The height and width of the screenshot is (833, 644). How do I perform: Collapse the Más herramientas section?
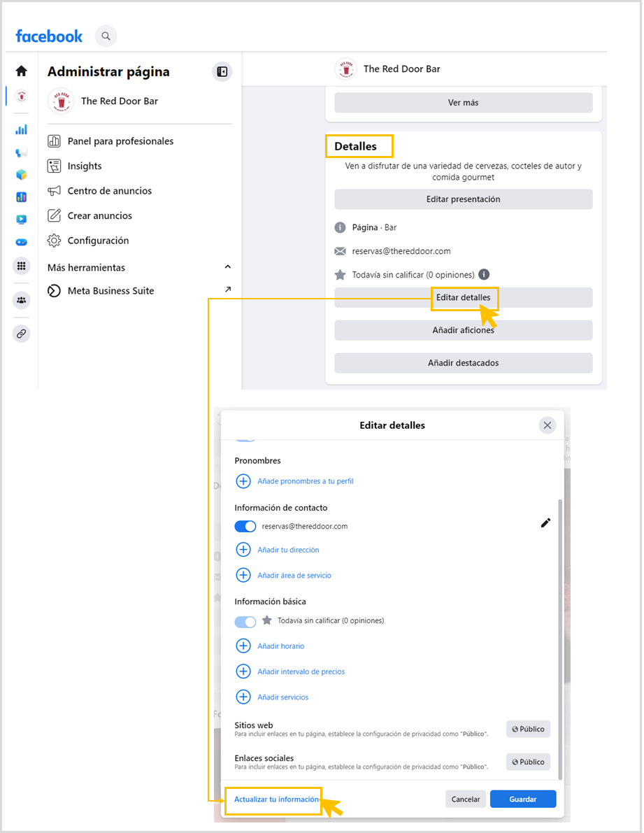click(227, 267)
